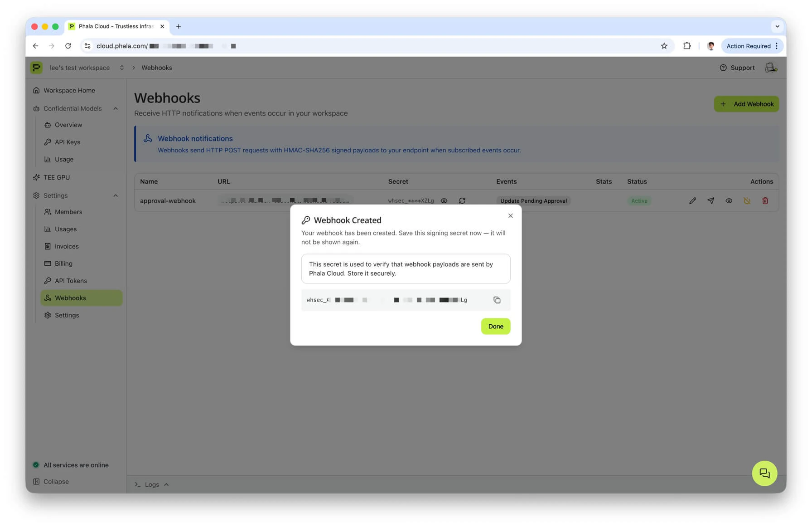The height and width of the screenshot is (527, 812).
Task: Open Webhooks settings from the sidebar
Action: pyautogui.click(x=71, y=298)
